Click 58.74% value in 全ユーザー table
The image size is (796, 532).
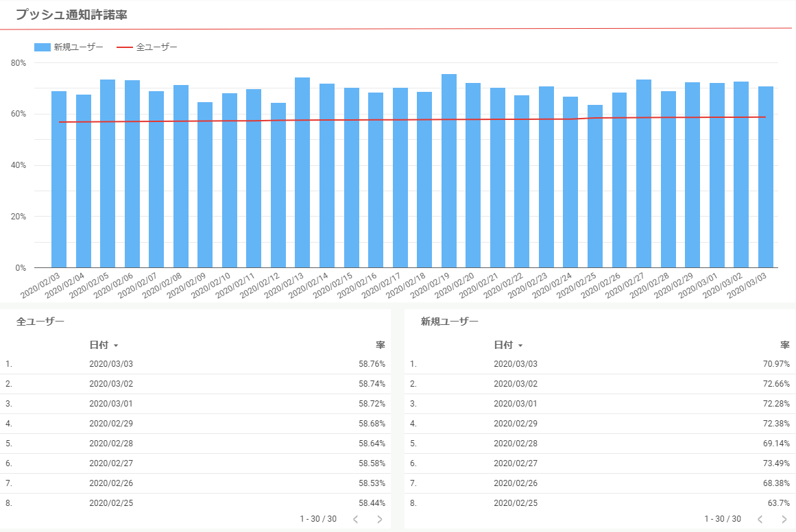coord(372,384)
